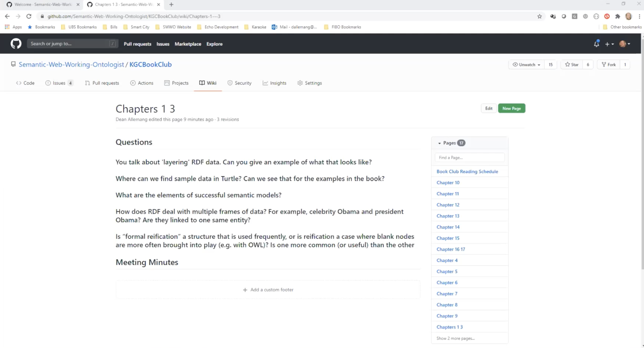The image size is (644, 348).
Task: Open the notifications bell
Action: (597, 44)
